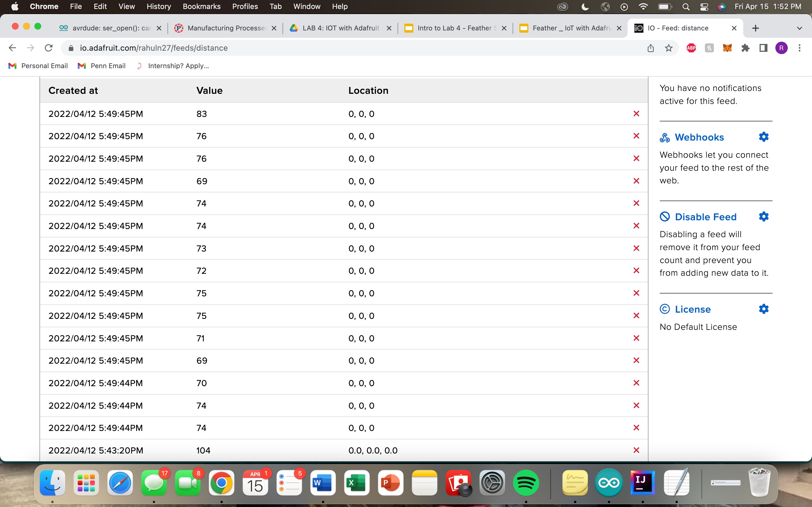The width and height of the screenshot is (812, 507).
Task: Expand the tab search chevron
Action: click(x=799, y=28)
